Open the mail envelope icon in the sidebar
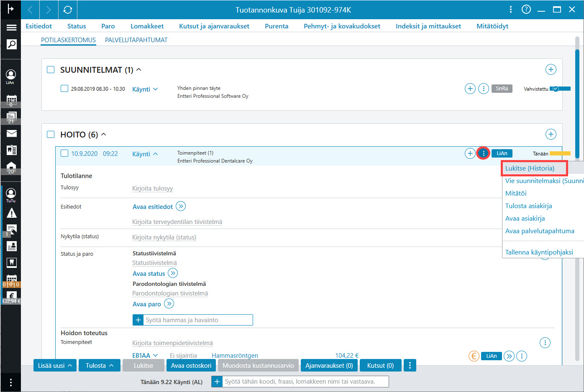Screen dimensions: 584x392 point(11,133)
